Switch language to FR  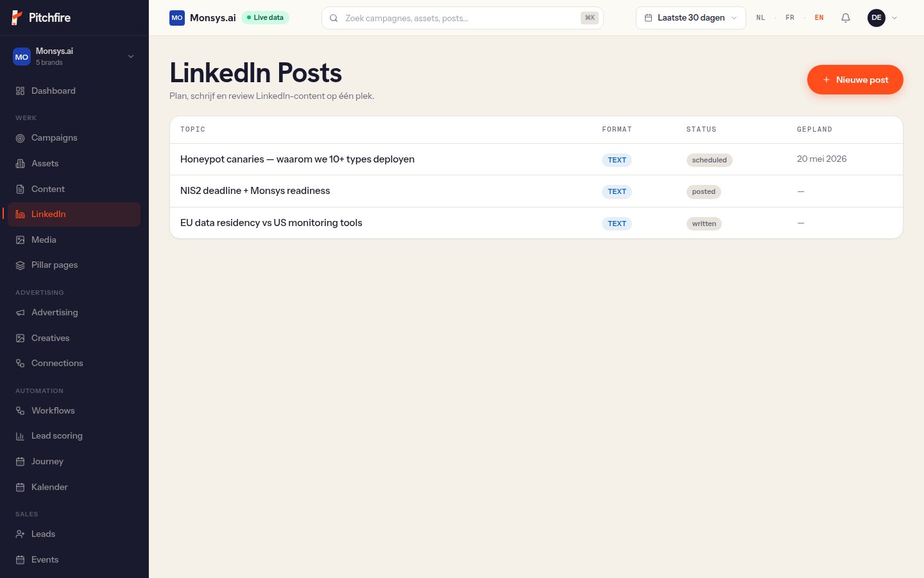(790, 18)
